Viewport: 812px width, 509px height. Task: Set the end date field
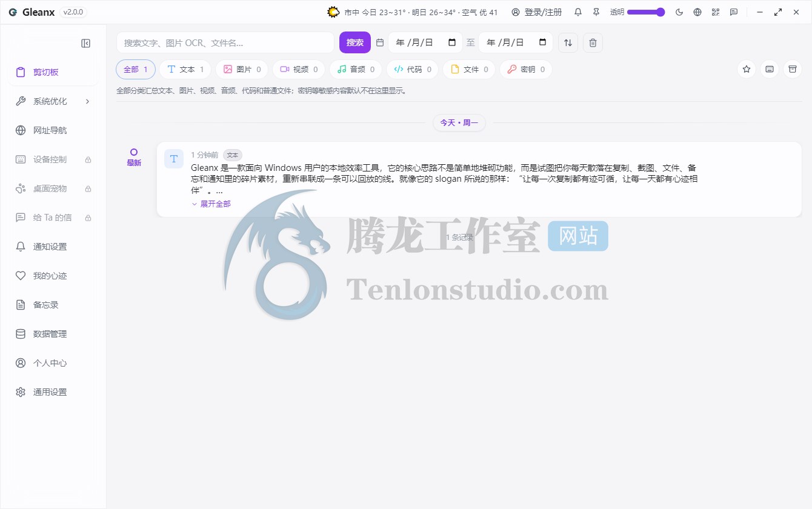[x=516, y=42]
